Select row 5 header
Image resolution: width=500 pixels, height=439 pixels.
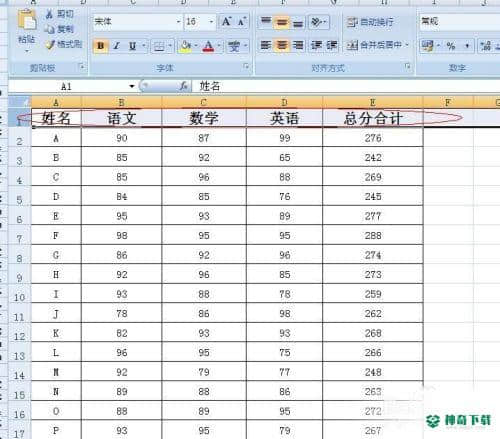click(19, 200)
